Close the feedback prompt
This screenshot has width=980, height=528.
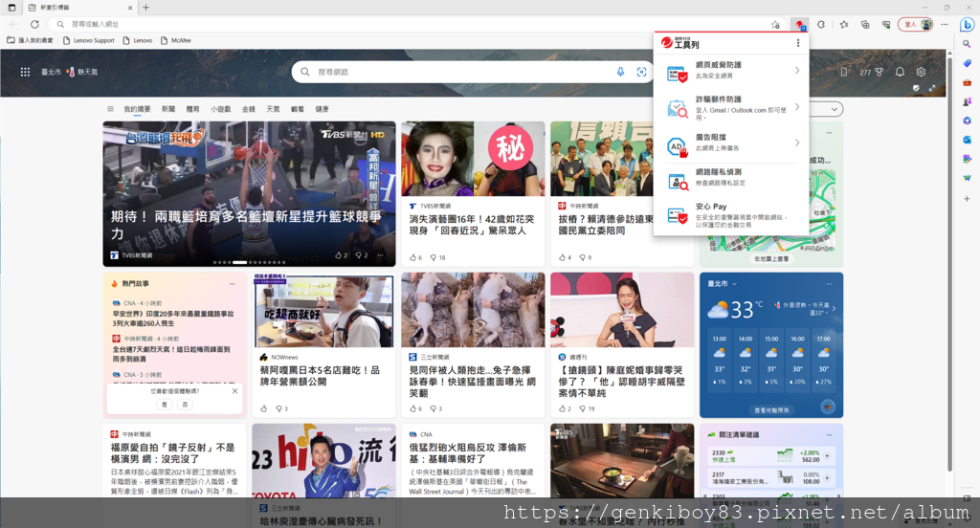click(235, 391)
